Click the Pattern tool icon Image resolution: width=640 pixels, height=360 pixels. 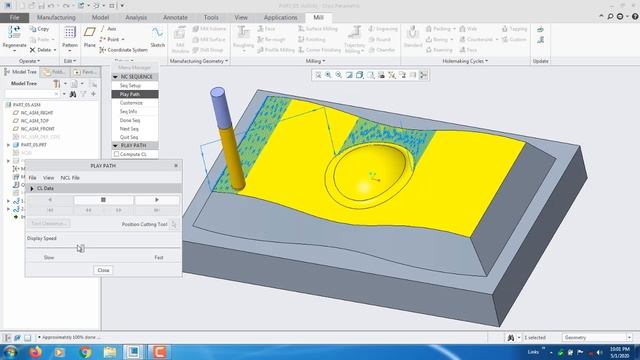coord(70,32)
